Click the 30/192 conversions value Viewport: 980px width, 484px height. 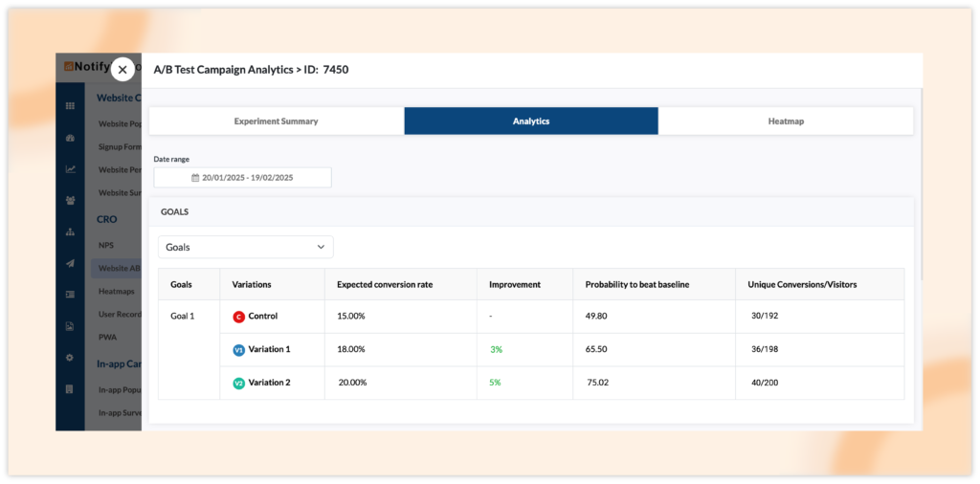tap(765, 316)
